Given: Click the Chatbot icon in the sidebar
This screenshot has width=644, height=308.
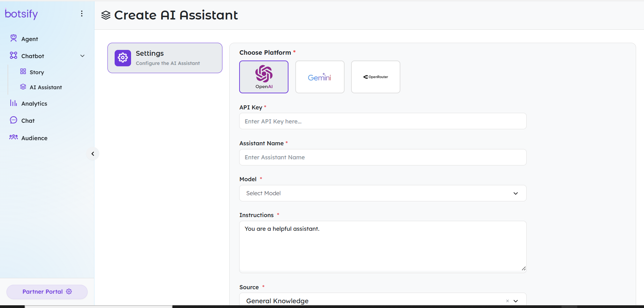Looking at the screenshot, I should [x=13, y=55].
